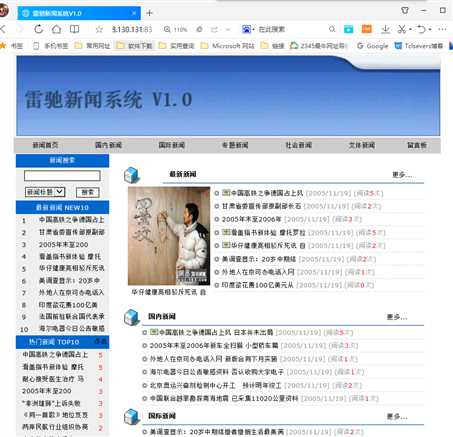
Task: Click the zoom level magnifier icon
Action: 167,30
